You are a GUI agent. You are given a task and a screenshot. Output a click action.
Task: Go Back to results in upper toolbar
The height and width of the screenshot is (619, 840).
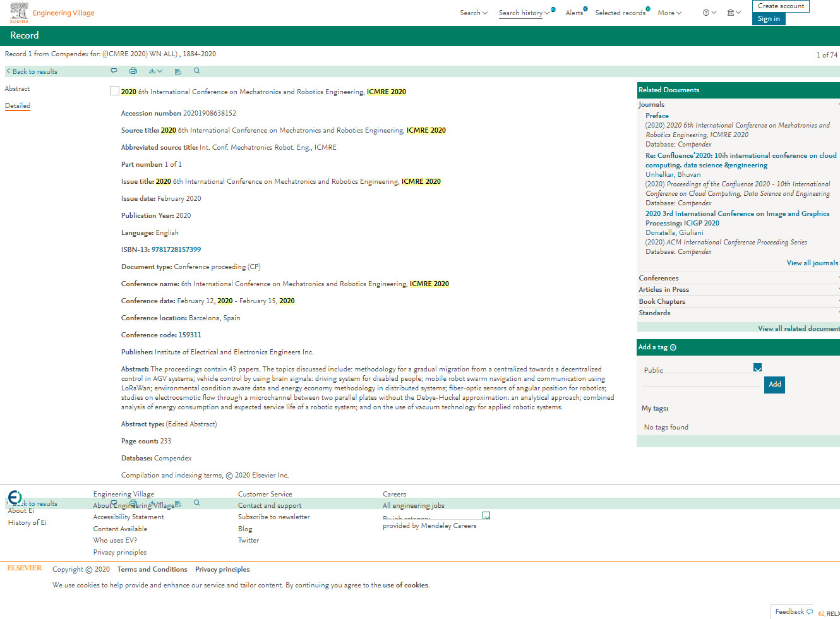coord(35,71)
